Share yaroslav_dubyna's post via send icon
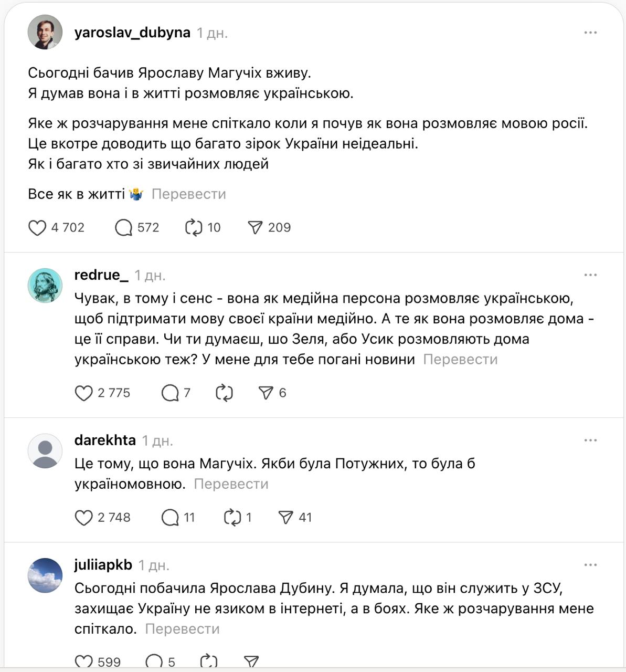Image resolution: width=626 pixels, height=672 pixels. (255, 228)
